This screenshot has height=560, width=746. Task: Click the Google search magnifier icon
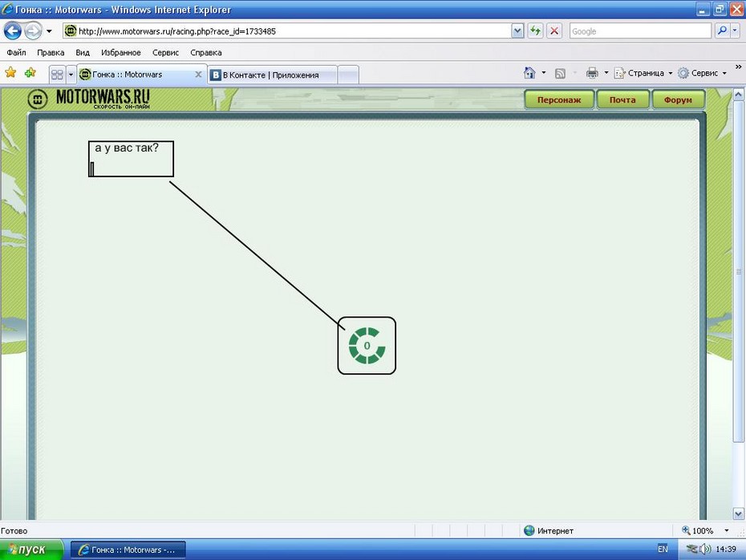point(722,31)
